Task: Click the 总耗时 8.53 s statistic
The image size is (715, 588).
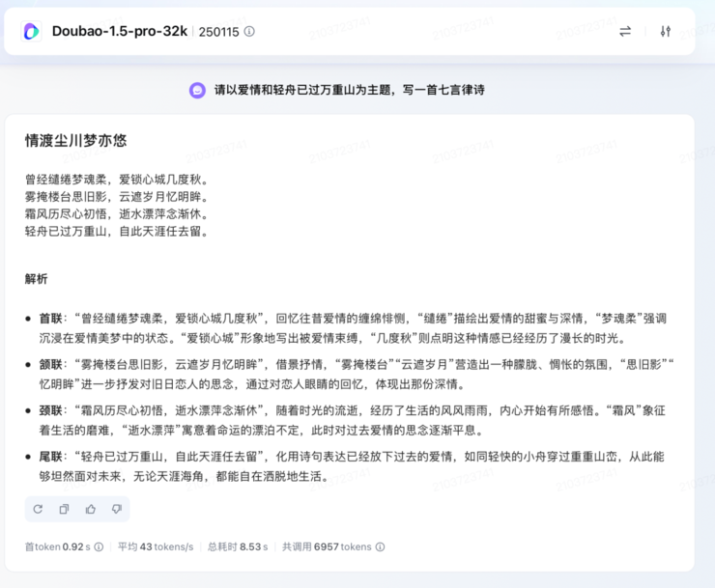Action: (238, 546)
